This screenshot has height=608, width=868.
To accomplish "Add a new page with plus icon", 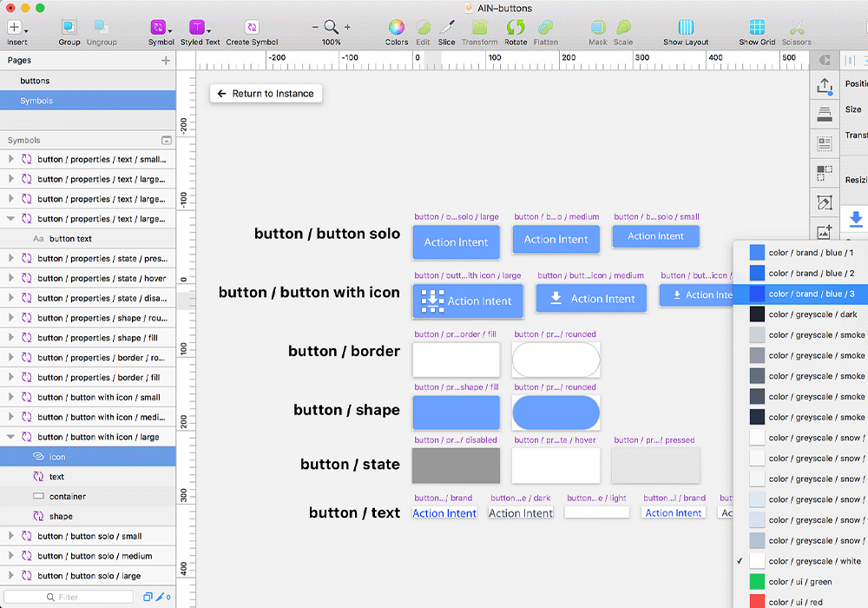I will (x=166, y=60).
